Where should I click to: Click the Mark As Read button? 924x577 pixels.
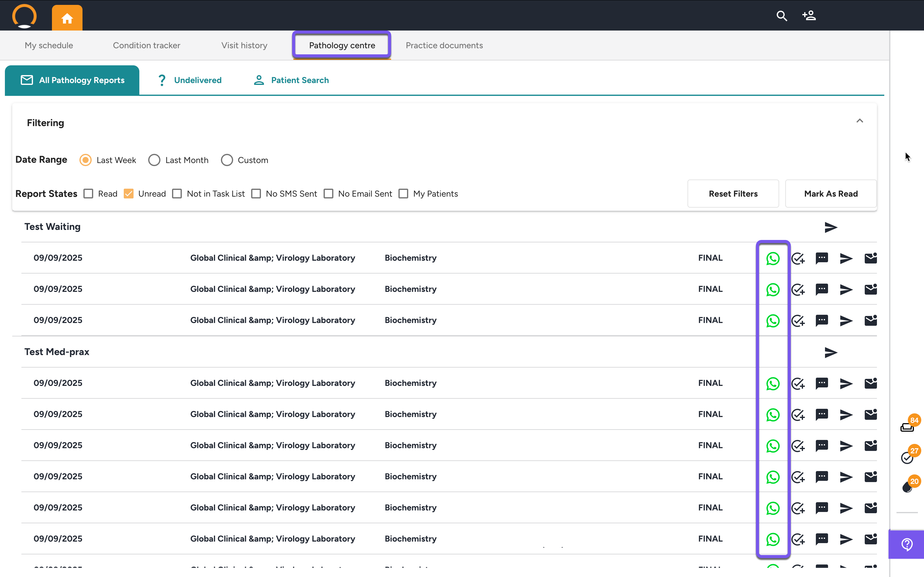[x=831, y=194]
